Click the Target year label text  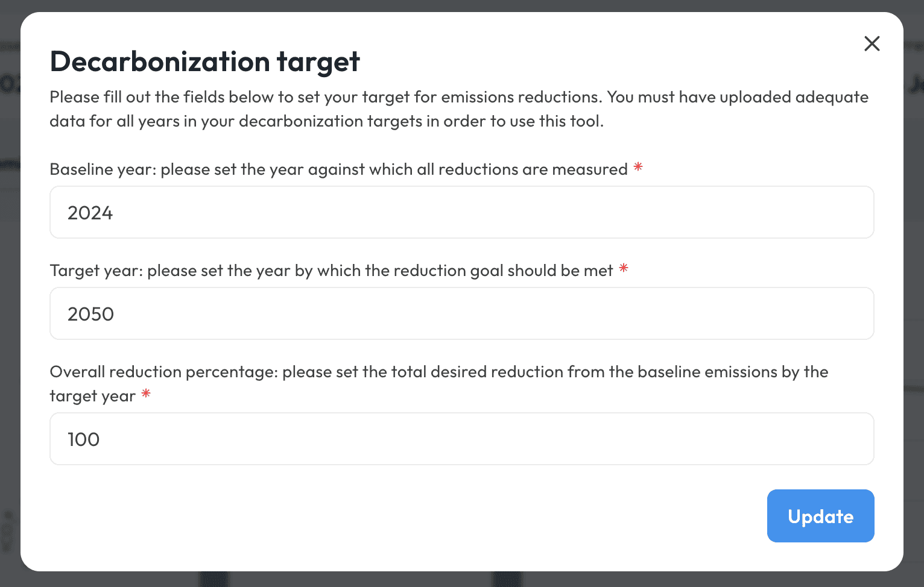click(x=332, y=271)
